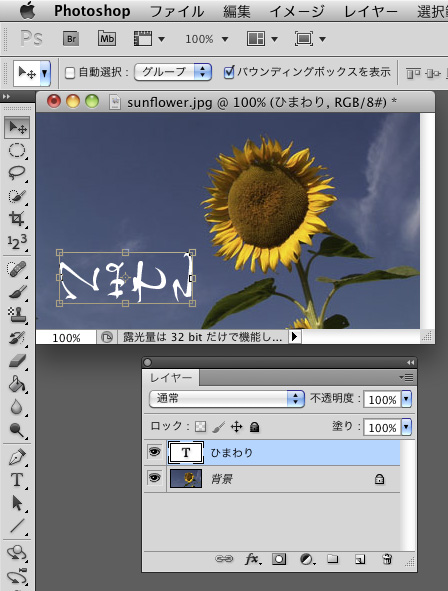Select the Crop tool

(17, 219)
